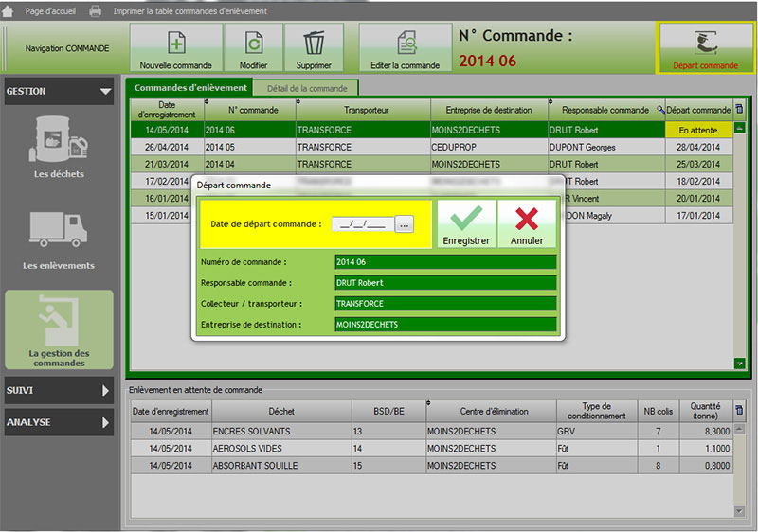758x532 pixels.
Task: Click GRV conditionnement cell
Action: [x=597, y=431]
